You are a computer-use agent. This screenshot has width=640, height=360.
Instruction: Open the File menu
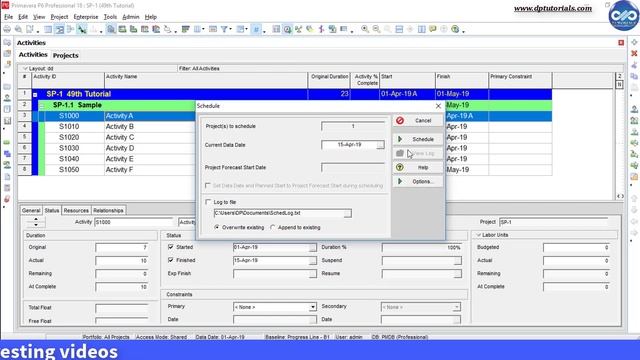pos(8,17)
